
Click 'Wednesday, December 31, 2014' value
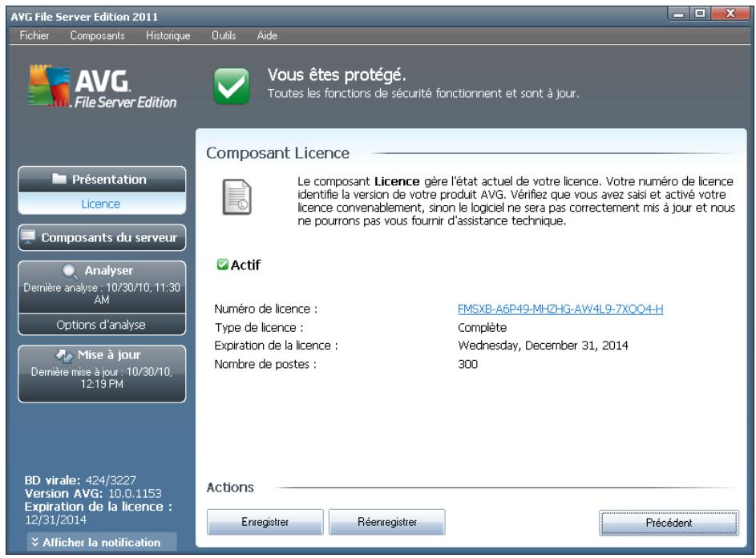pos(543,346)
